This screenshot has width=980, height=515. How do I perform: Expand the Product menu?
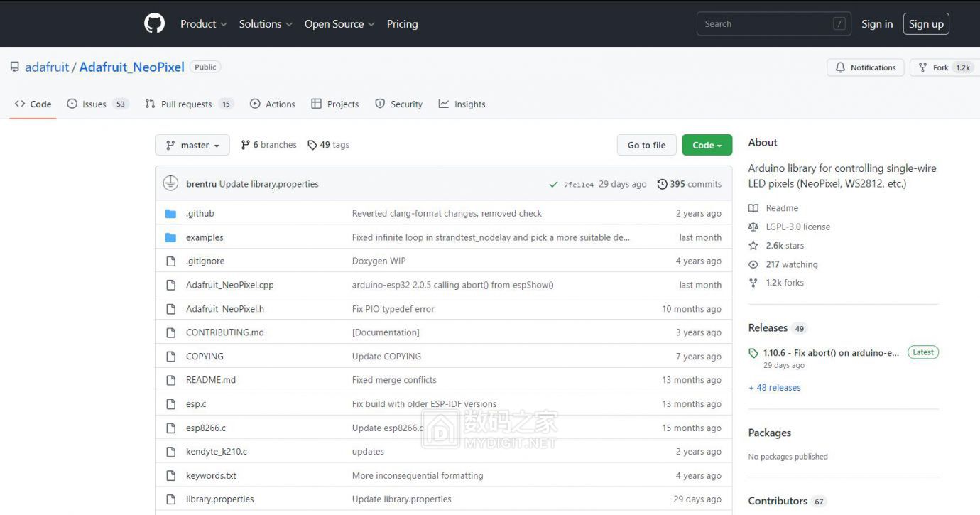204,23
